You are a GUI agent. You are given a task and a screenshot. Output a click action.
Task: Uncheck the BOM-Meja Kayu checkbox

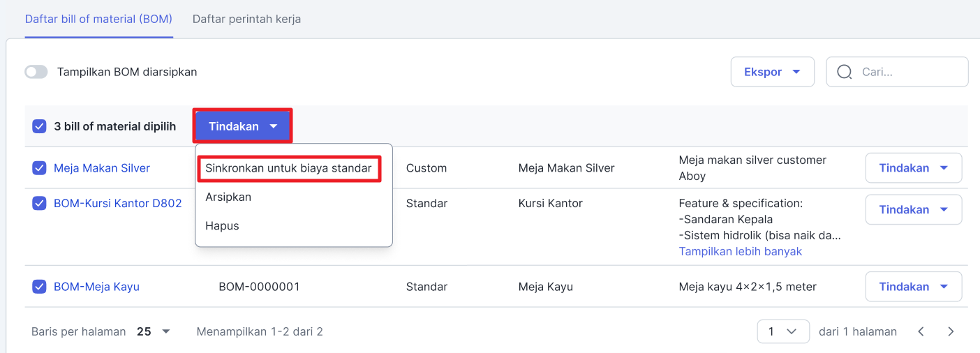click(x=39, y=287)
